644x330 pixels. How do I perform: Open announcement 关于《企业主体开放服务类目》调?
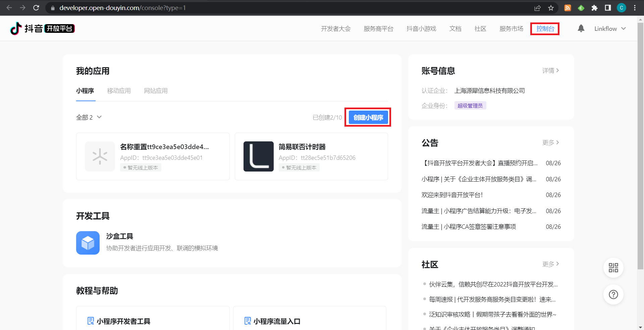click(479, 179)
